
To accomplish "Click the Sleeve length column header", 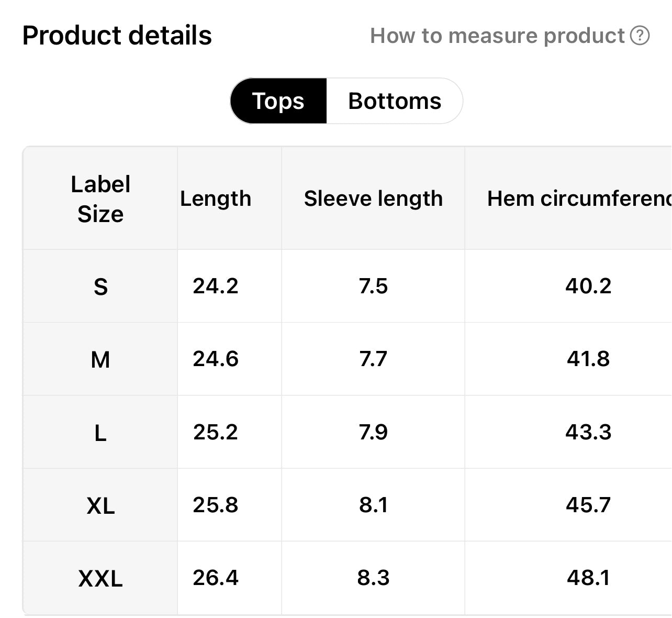I will pyautogui.click(x=373, y=199).
